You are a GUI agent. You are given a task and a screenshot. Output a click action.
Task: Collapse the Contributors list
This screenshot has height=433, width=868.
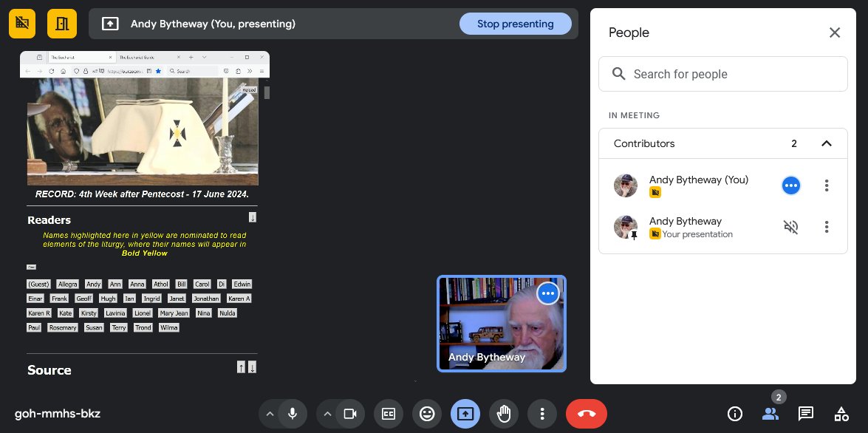click(x=827, y=143)
